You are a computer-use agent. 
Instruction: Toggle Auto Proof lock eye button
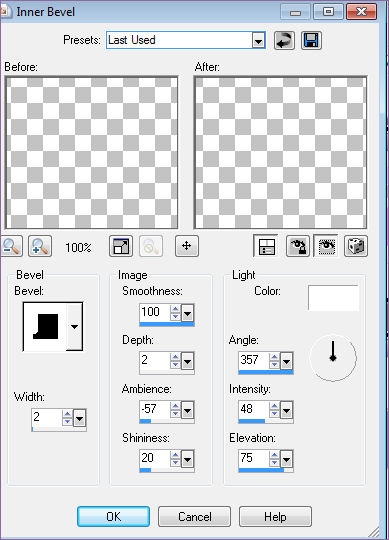pos(298,246)
